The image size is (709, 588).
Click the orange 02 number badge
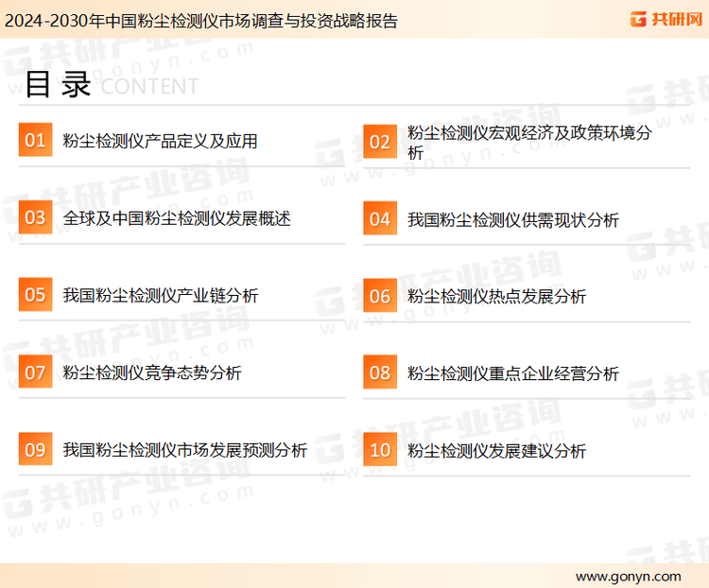(x=380, y=141)
